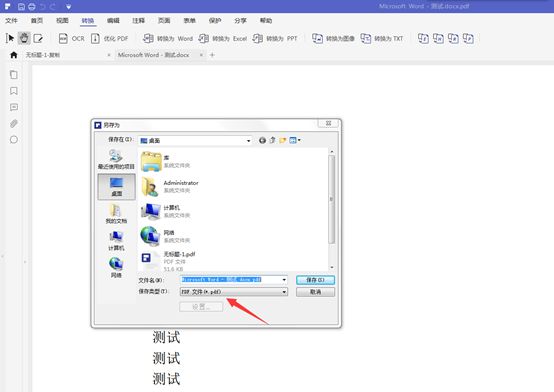Open view menu icon dropdown in dialog
554x392 pixels.
tap(295, 140)
